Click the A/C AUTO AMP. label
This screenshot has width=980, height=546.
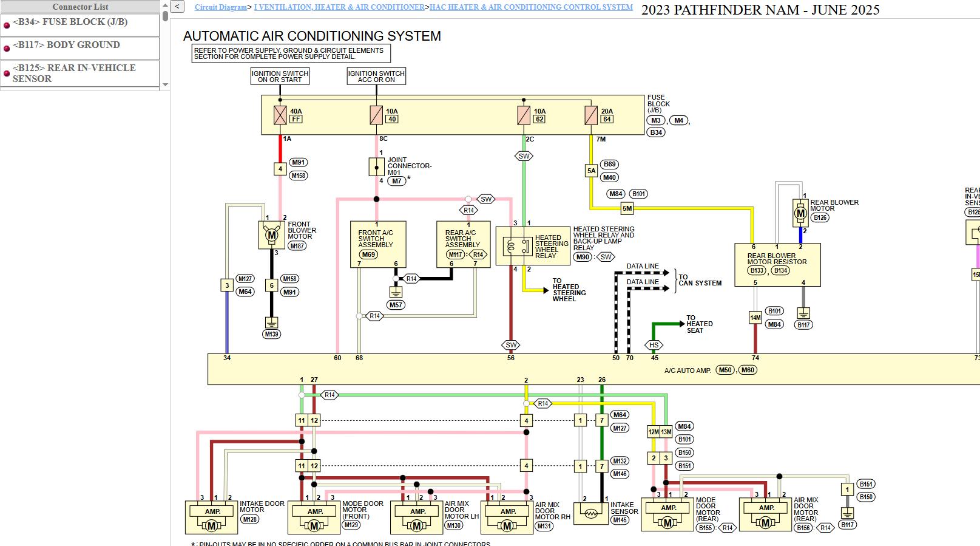(x=688, y=370)
